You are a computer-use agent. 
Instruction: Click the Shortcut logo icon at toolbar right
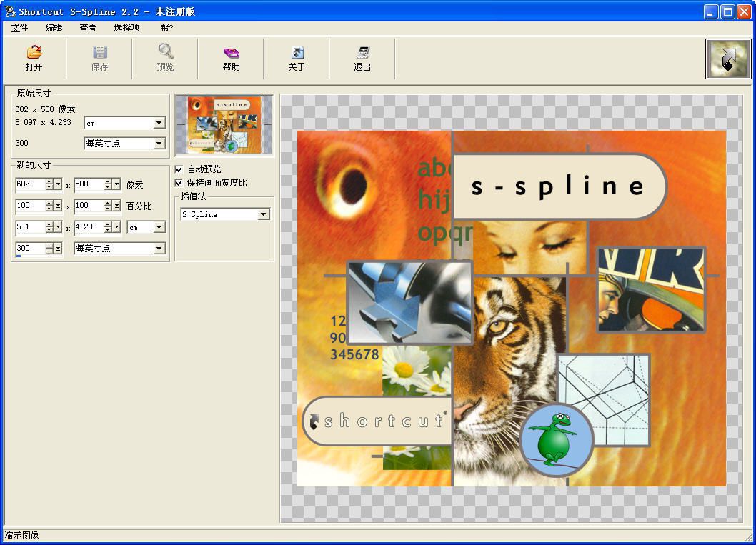pos(728,59)
